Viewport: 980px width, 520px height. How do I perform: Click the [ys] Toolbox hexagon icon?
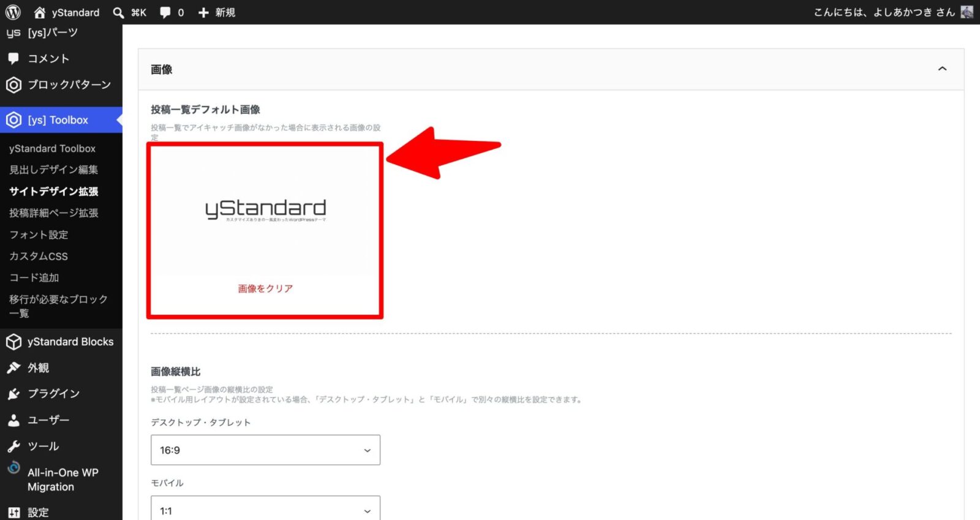click(13, 120)
